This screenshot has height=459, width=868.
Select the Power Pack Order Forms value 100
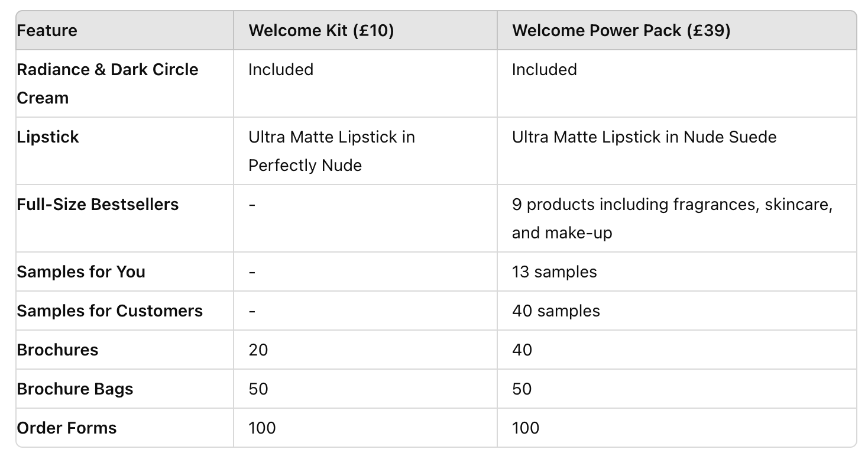point(526,428)
